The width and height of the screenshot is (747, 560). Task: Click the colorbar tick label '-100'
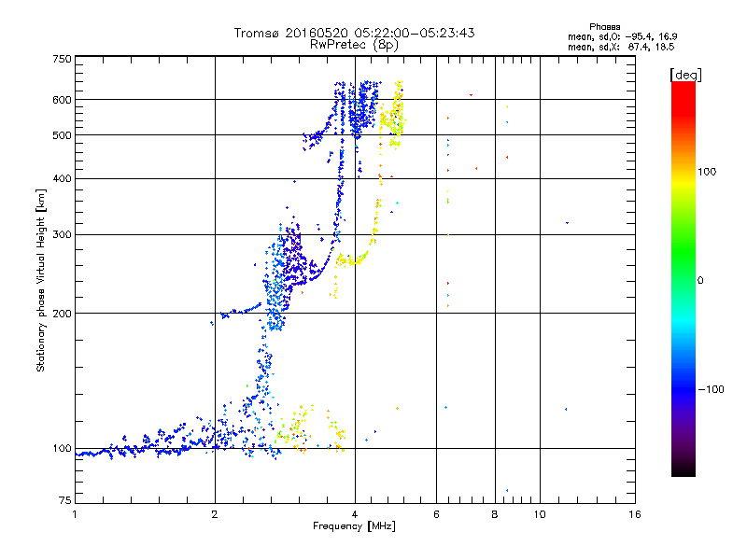tap(711, 389)
